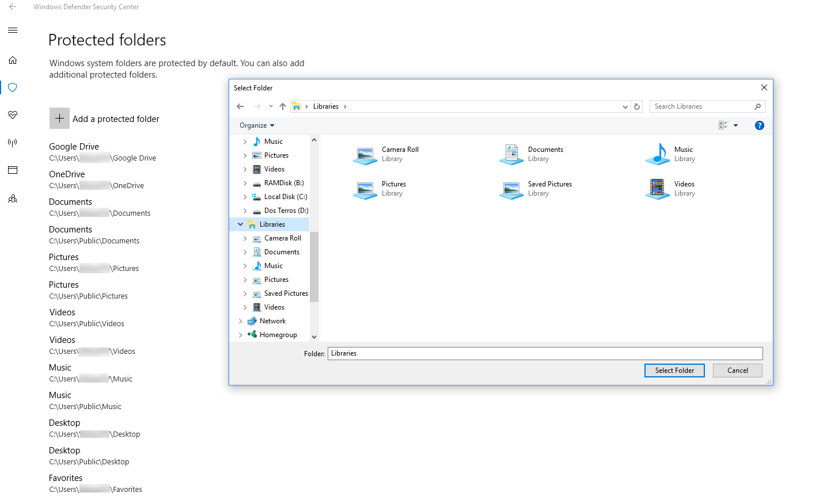Select the Pictures library in file pane
This screenshot has width=827, height=504.
click(380, 189)
